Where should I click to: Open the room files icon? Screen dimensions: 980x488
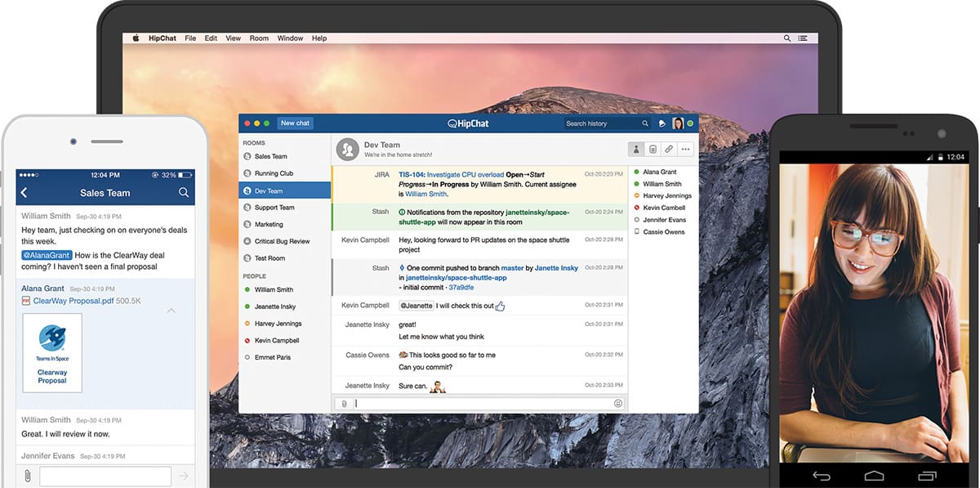coord(653,149)
